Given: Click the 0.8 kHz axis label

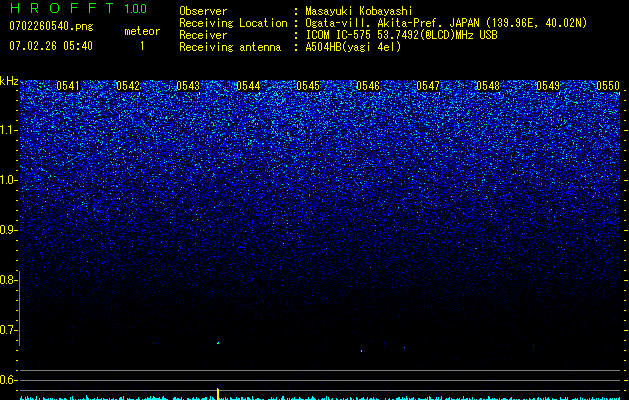Looking at the screenshot, I should click(x=8, y=280).
